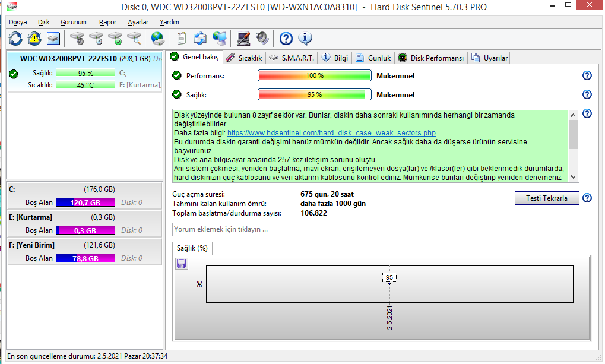The image size is (605, 364).
Task: Switch to the Bilgi tab
Action: [335, 58]
